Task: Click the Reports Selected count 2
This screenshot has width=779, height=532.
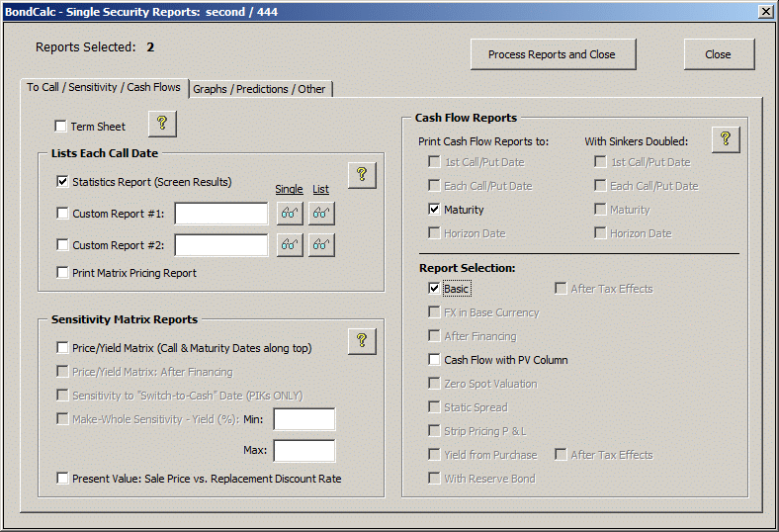Action: point(150,47)
